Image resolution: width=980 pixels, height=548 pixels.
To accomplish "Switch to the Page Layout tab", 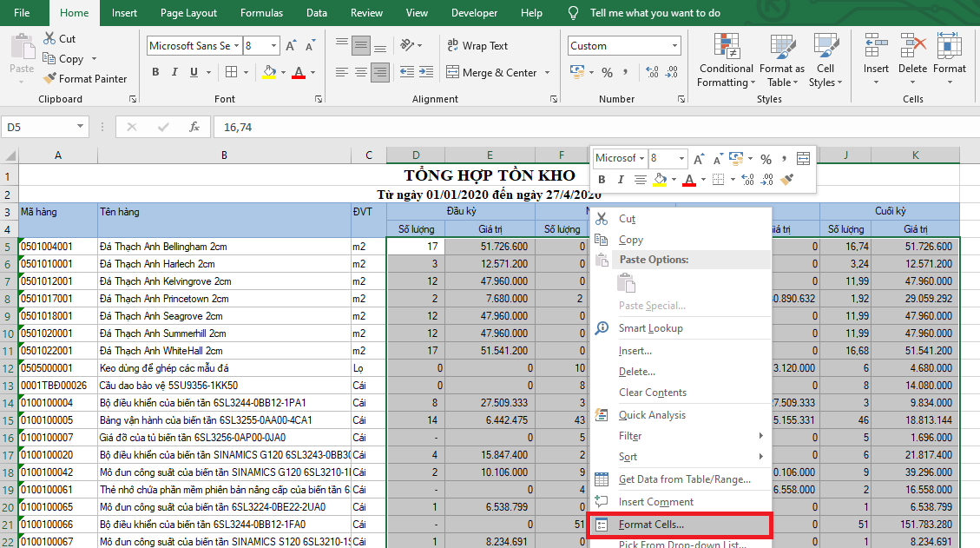I will [188, 13].
